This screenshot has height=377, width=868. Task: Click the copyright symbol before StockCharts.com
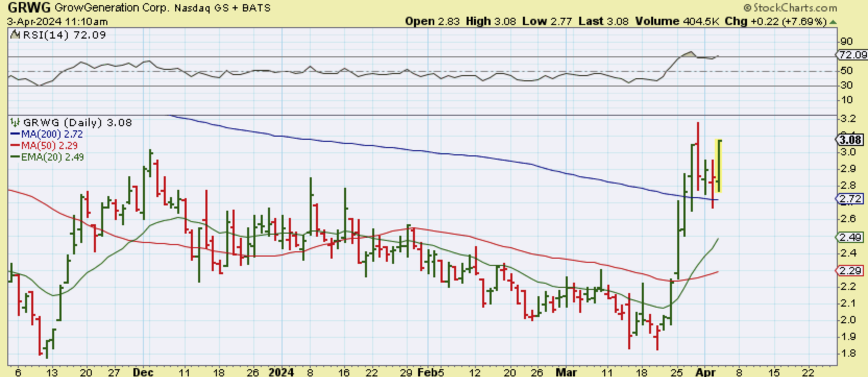(747, 8)
